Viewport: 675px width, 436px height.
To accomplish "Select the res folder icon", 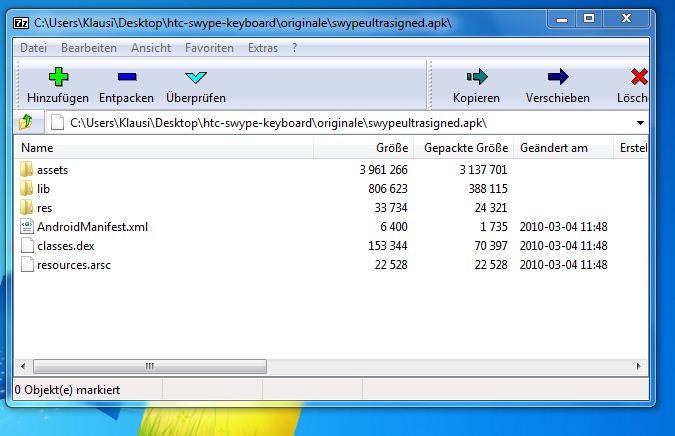I will [x=27, y=207].
